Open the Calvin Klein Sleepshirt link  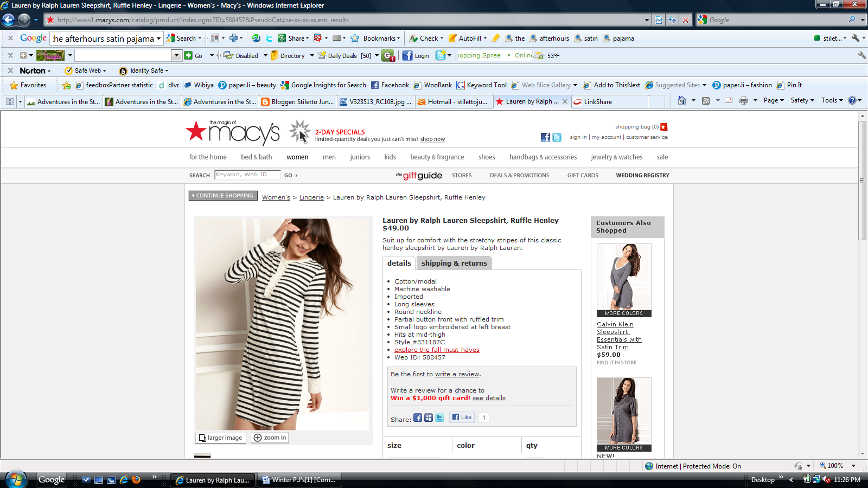click(619, 336)
